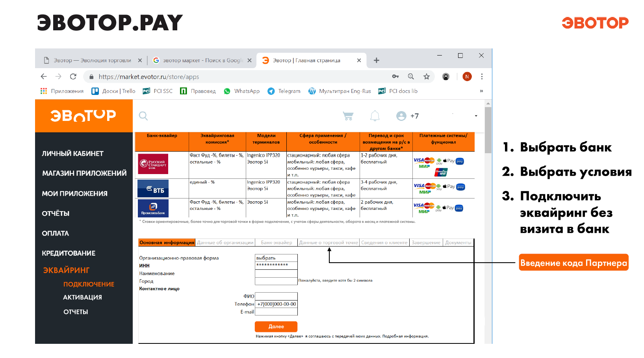Open saved passwords key icon
644x358 pixels.
coord(395,76)
